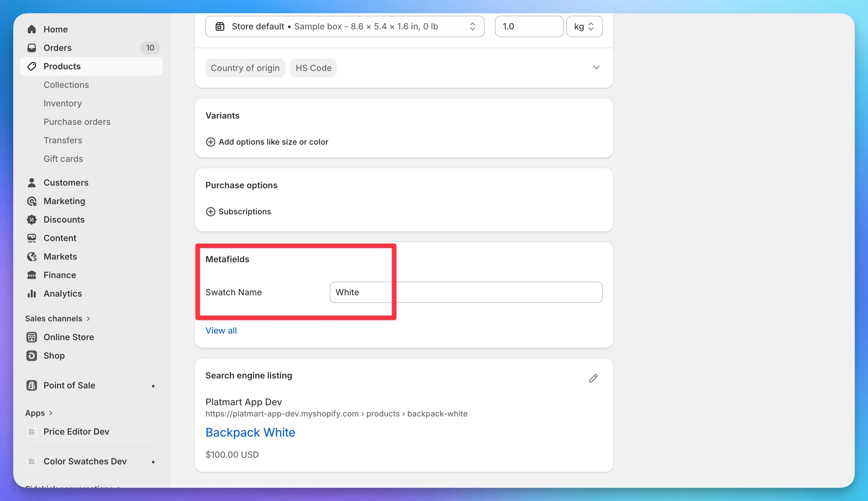Screen dimensions: 868x501
Task: Expand Sales channels chevron
Action: click(89, 319)
